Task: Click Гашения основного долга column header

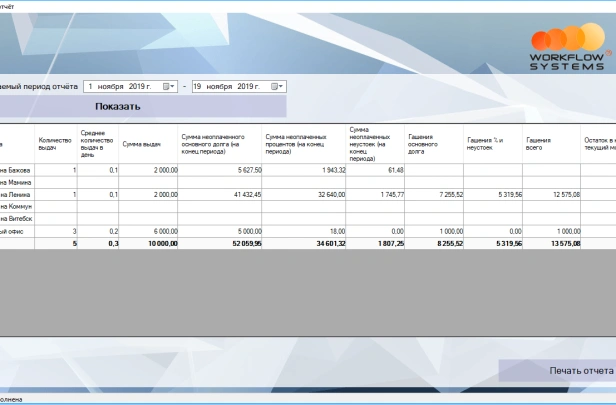Action: click(433, 143)
